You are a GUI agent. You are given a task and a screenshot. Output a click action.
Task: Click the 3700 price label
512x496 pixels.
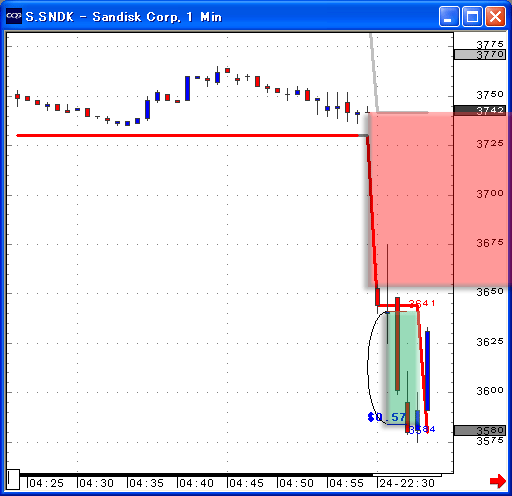point(490,194)
